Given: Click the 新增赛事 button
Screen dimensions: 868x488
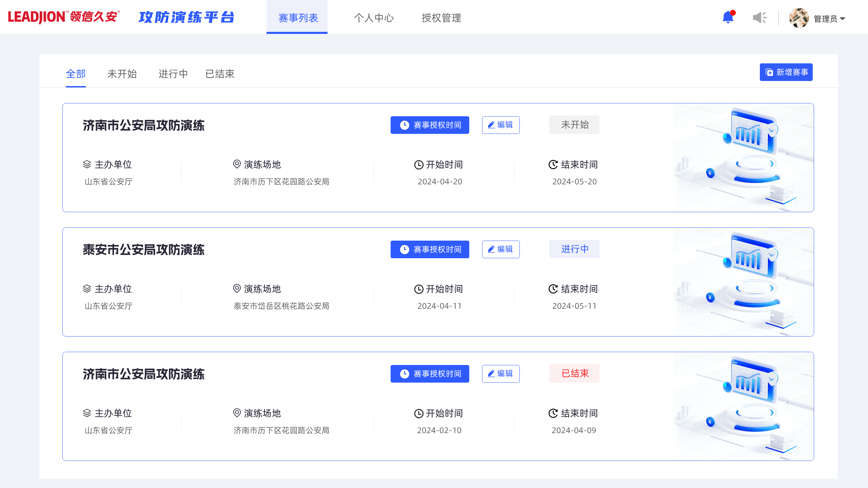Looking at the screenshot, I should [x=786, y=72].
